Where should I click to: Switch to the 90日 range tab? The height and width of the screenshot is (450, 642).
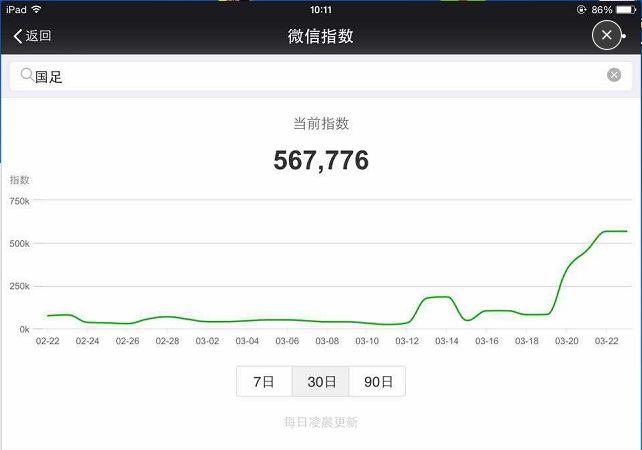378,382
